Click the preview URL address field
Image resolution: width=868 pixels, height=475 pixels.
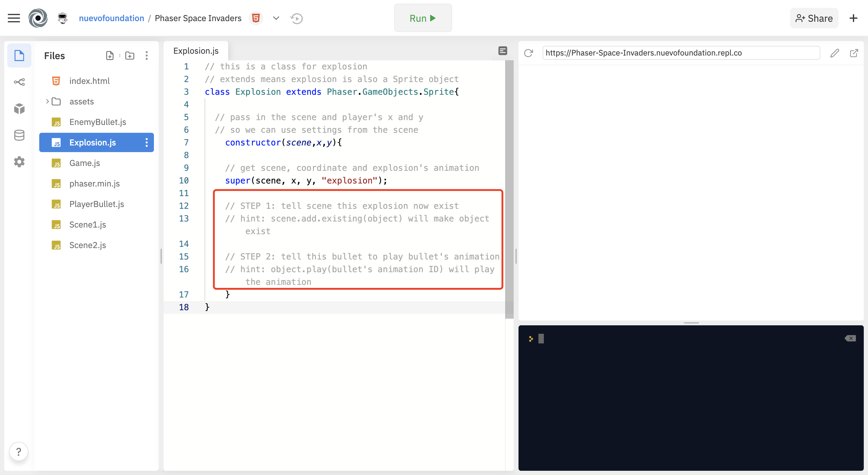point(681,53)
